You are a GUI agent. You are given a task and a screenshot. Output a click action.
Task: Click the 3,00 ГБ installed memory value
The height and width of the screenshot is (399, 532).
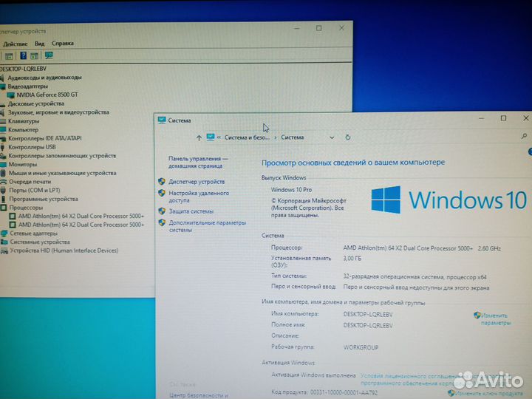(x=352, y=259)
